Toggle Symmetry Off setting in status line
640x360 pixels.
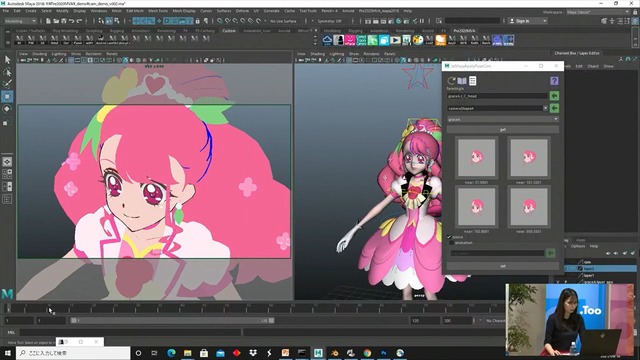tap(329, 21)
